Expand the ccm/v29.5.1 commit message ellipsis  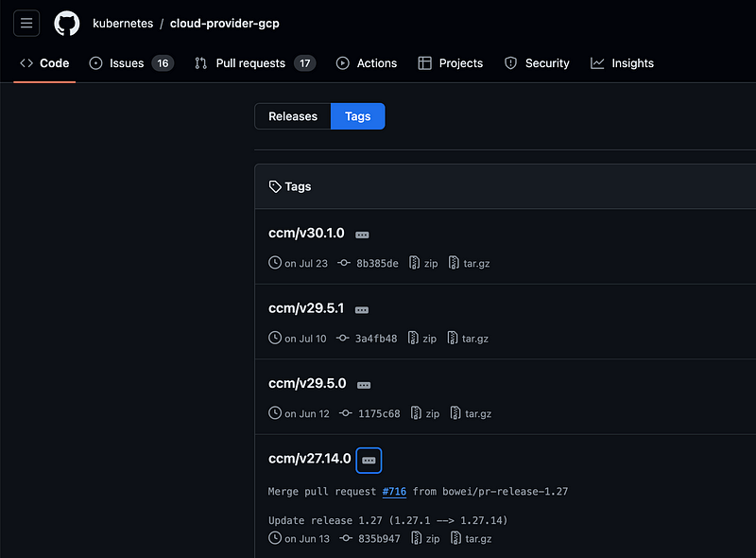pyautogui.click(x=362, y=310)
